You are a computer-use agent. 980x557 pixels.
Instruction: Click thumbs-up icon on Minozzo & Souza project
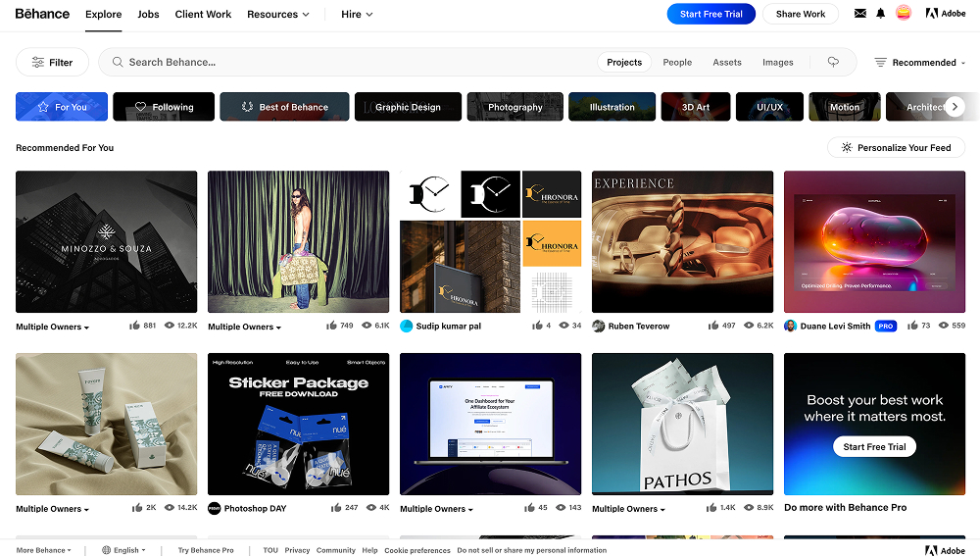click(x=133, y=325)
